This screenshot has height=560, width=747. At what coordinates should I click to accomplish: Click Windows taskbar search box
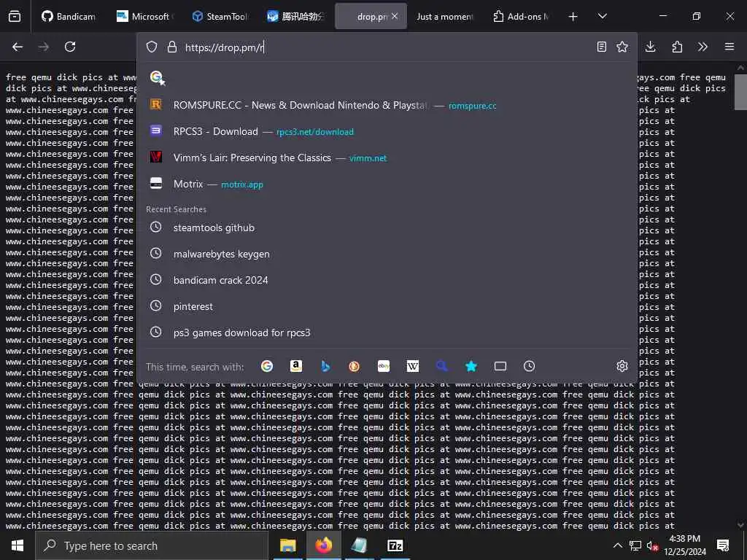click(152, 545)
